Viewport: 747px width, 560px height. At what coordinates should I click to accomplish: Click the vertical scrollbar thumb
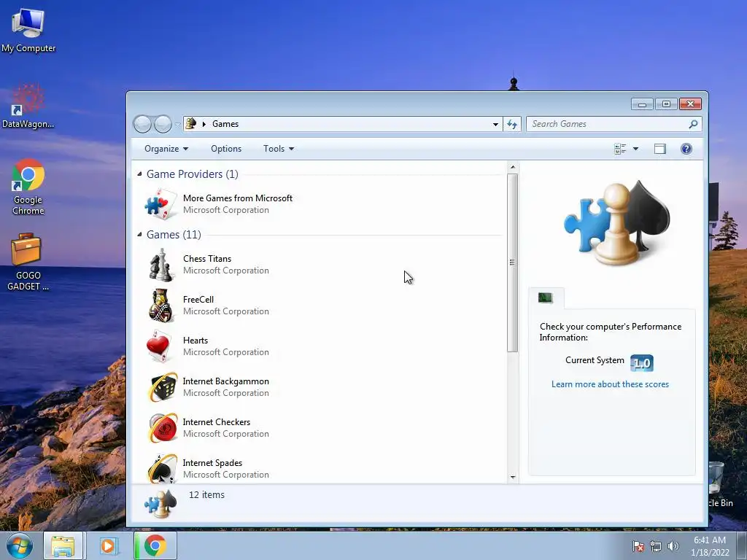(x=513, y=262)
